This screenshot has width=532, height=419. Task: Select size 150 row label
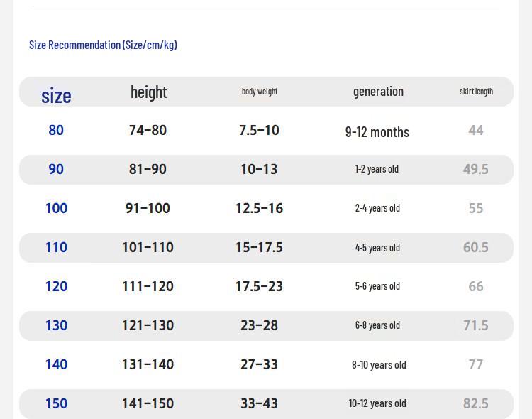click(x=56, y=403)
